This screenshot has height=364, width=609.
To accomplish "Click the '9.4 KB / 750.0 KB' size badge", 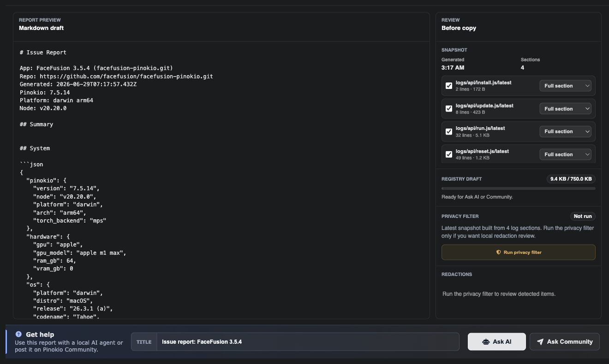I will pyautogui.click(x=571, y=179).
